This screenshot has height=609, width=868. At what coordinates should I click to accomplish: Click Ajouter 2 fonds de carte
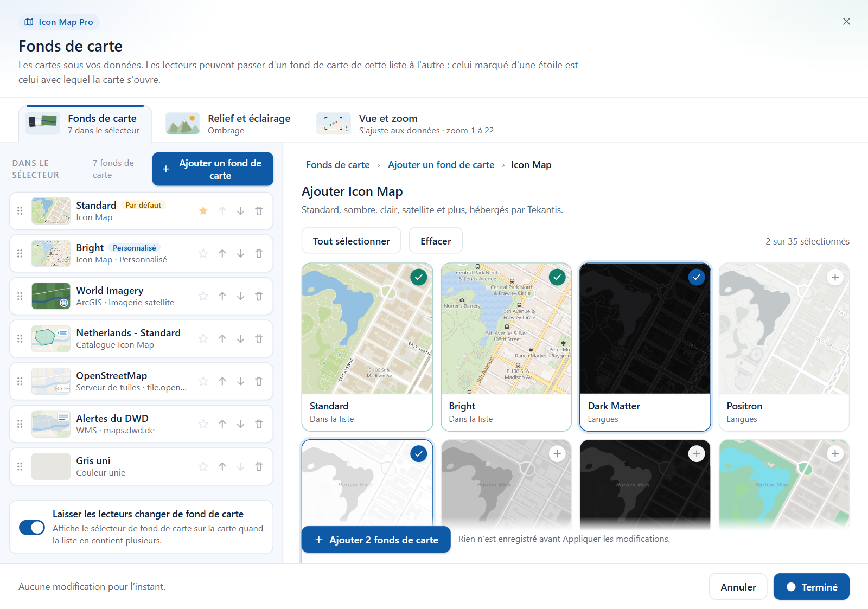tap(376, 540)
